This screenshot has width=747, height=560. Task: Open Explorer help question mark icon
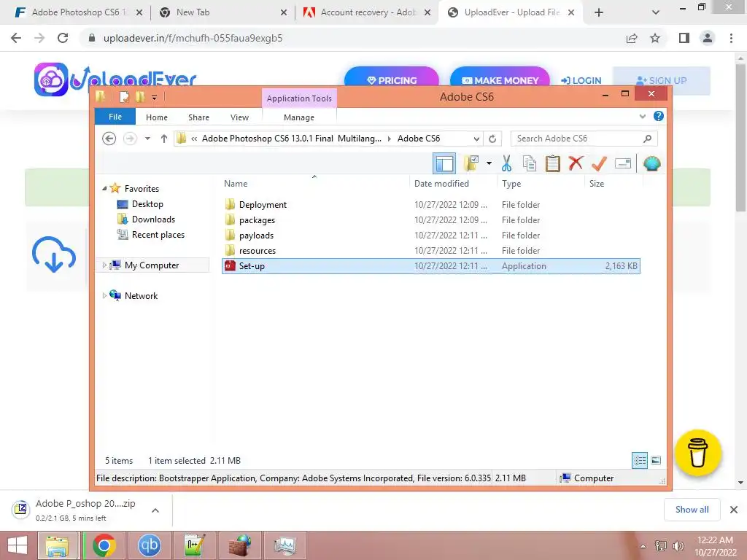(x=659, y=116)
